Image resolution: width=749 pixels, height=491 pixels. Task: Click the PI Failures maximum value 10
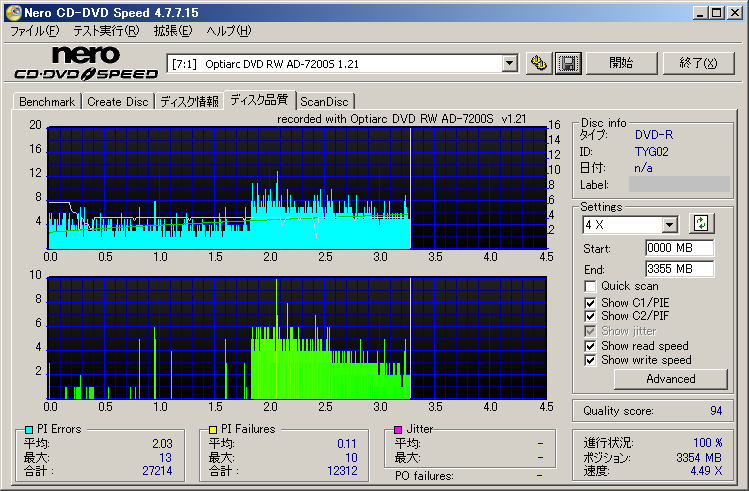pyautogui.click(x=351, y=458)
